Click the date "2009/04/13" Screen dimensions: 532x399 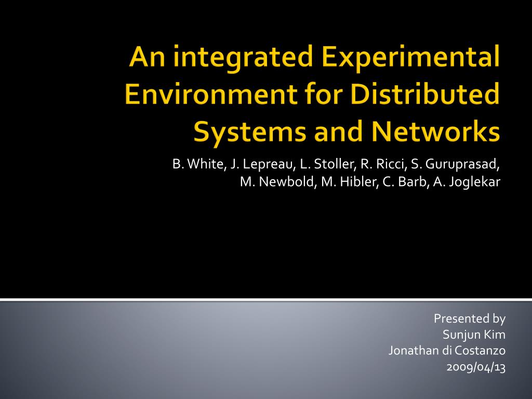(x=476, y=367)
